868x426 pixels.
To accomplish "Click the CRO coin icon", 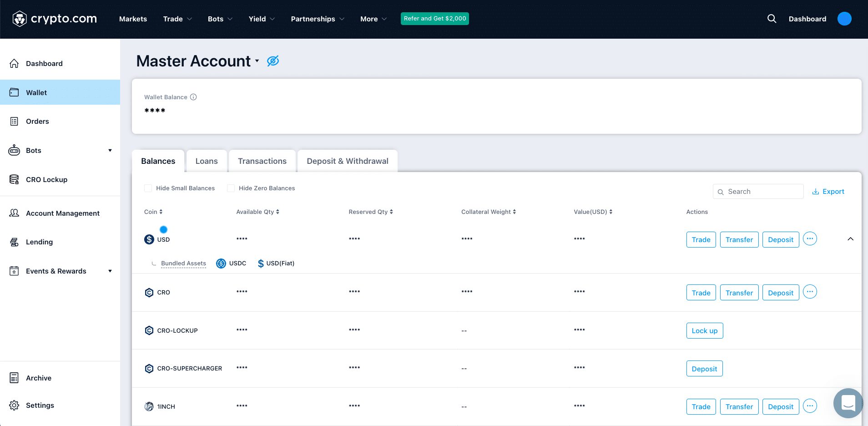I will (x=149, y=293).
